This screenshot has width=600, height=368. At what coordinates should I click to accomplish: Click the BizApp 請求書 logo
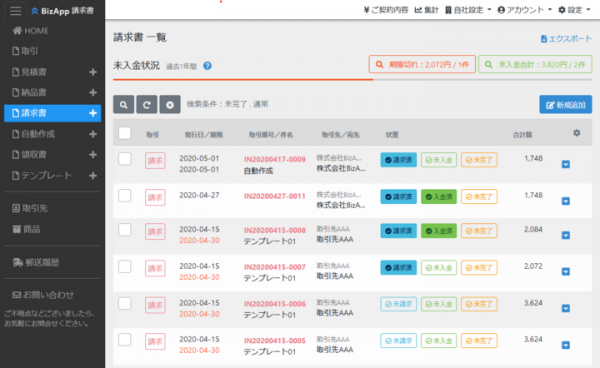click(x=62, y=11)
